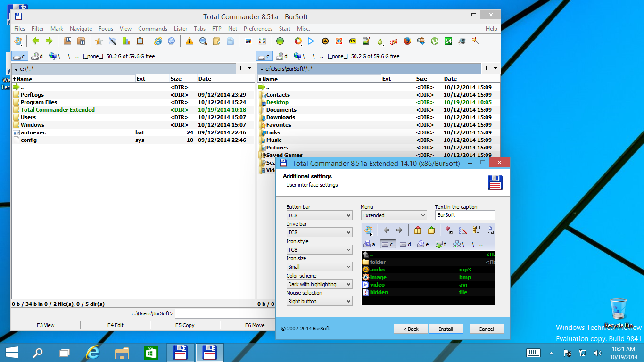The image size is (644, 362).
Task: Click the green forward arrow in the toolbar
Action: (x=49, y=41)
